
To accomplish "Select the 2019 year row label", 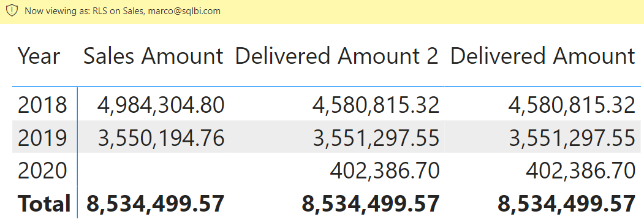I will pyautogui.click(x=42, y=137).
